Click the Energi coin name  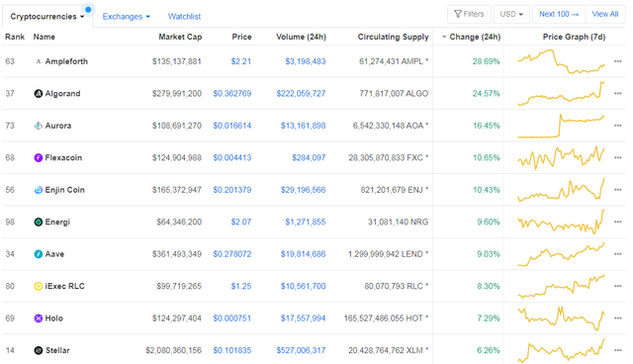click(57, 222)
